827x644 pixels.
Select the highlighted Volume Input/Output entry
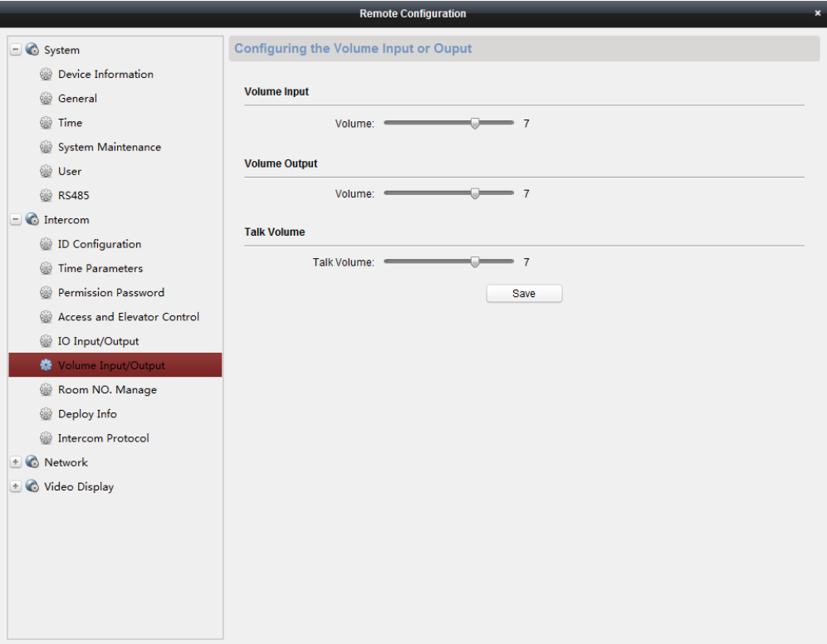[x=115, y=364]
